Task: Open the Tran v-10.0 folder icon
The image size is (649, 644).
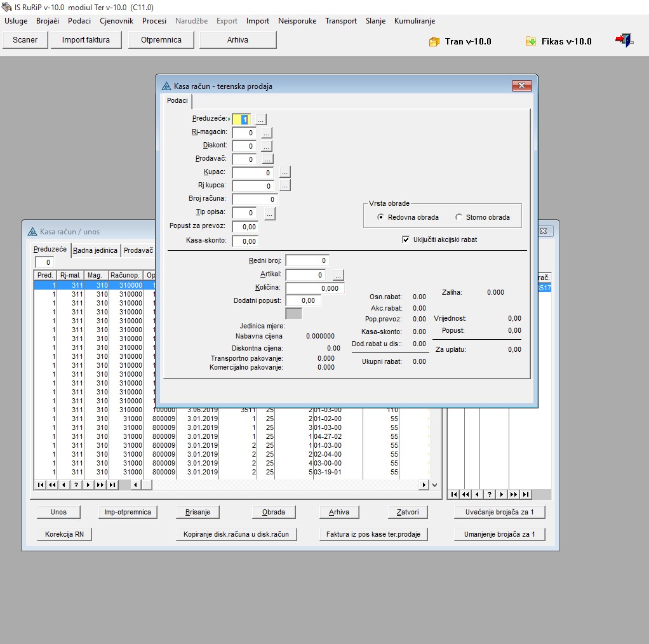Action: [x=434, y=41]
